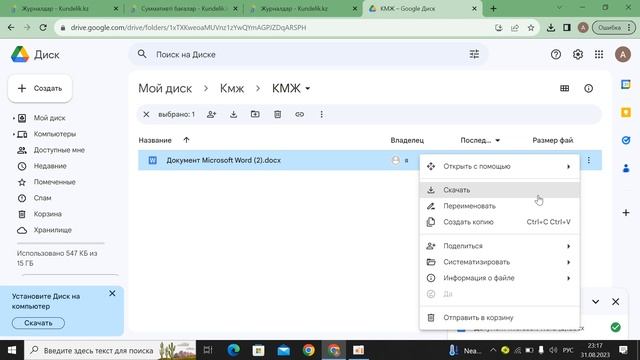The height and width of the screenshot is (360, 640).
Task: Clear selection with the X icon
Action: click(146, 114)
